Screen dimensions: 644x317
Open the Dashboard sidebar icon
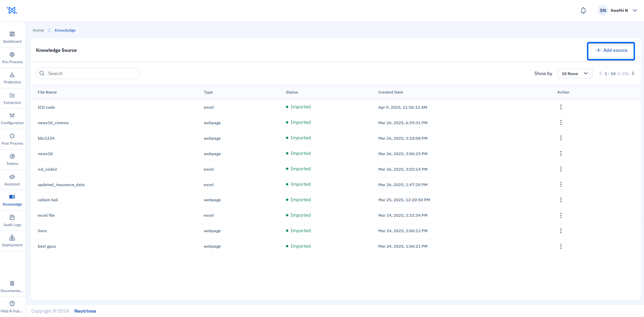coord(12,37)
